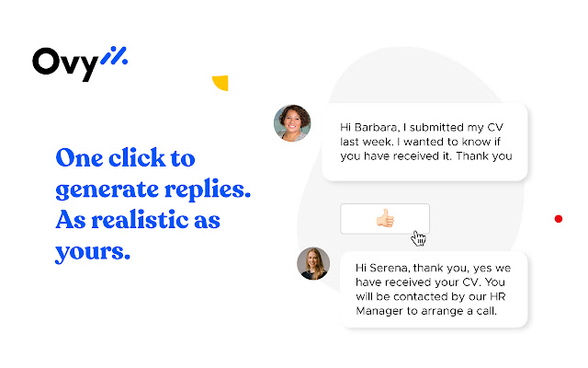588x368 pixels.
Task: Open the curly-haired woman's avatar
Action: pos(292,123)
